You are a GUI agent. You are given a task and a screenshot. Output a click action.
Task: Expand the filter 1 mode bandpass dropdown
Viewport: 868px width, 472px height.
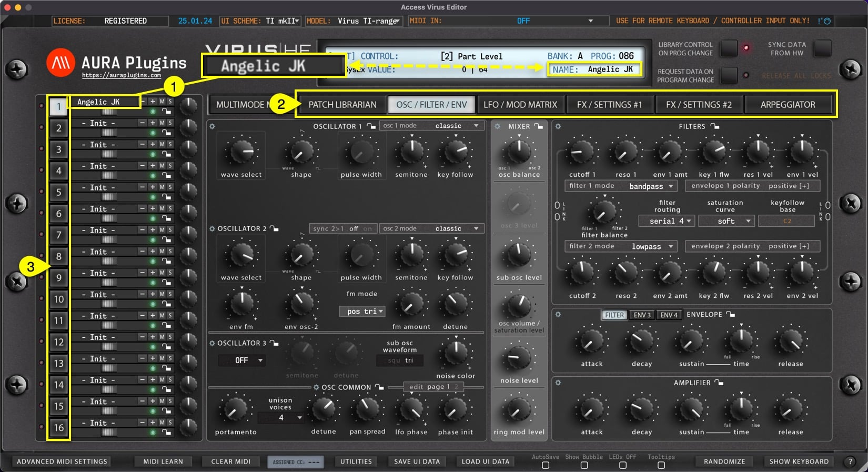(x=651, y=186)
